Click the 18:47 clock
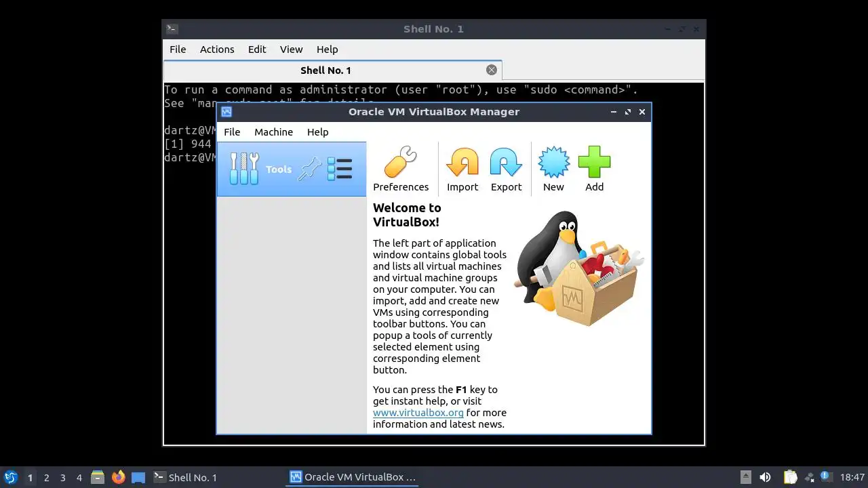This screenshot has width=868, height=488. [x=852, y=477]
